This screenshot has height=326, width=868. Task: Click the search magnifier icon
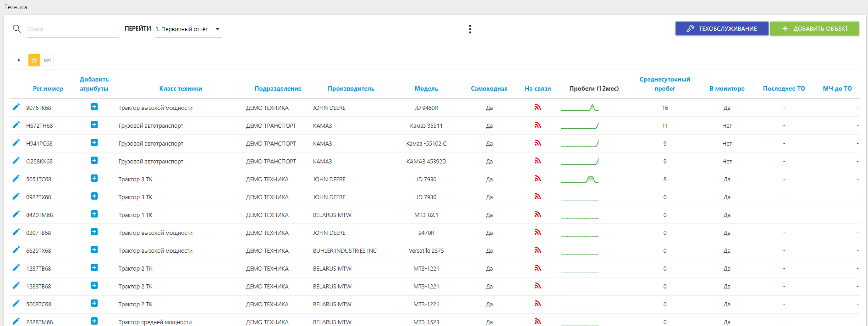17,29
